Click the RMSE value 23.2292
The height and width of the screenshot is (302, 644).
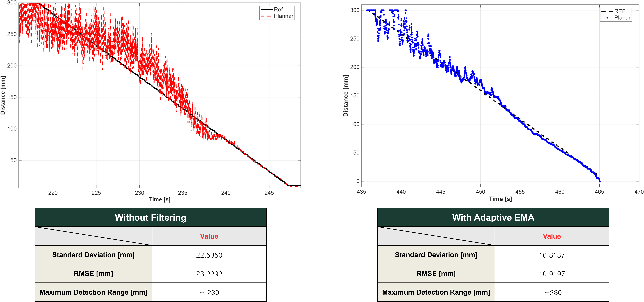click(x=209, y=274)
